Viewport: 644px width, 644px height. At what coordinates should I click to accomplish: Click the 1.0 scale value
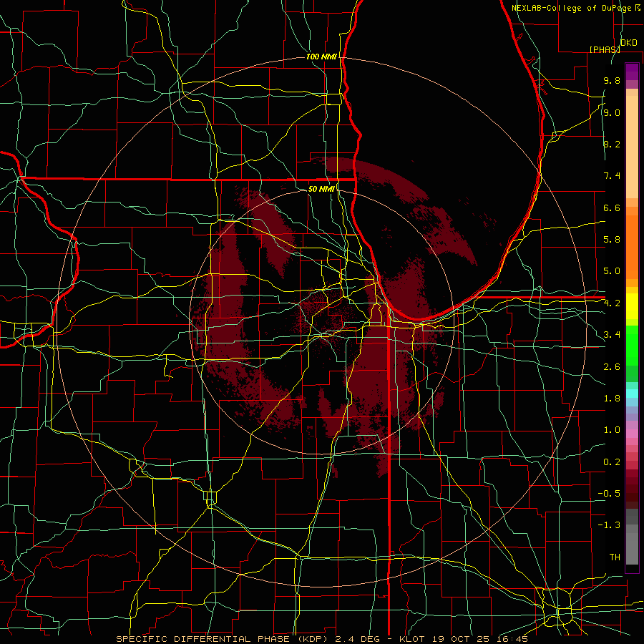tap(612, 430)
